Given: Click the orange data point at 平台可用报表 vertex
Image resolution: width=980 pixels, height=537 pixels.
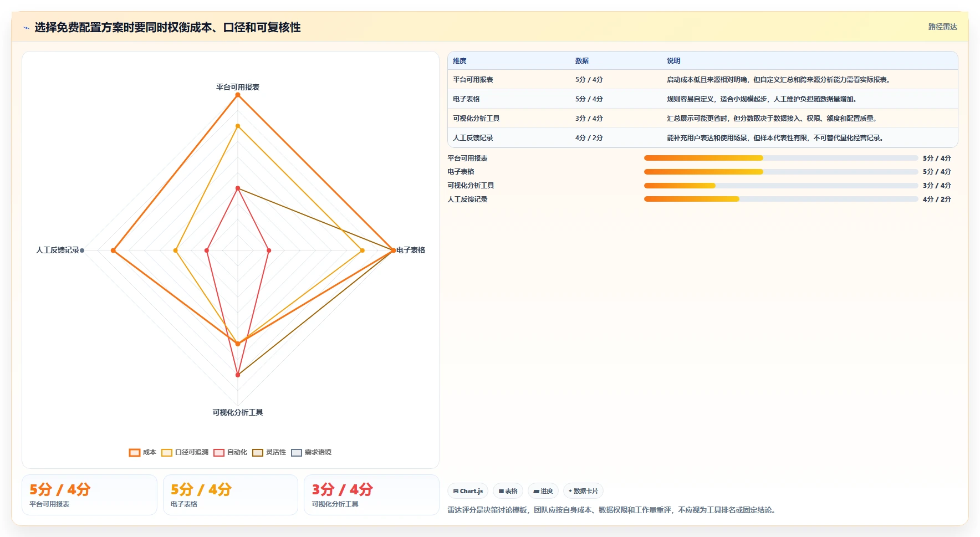Looking at the screenshot, I should pyautogui.click(x=238, y=95).
